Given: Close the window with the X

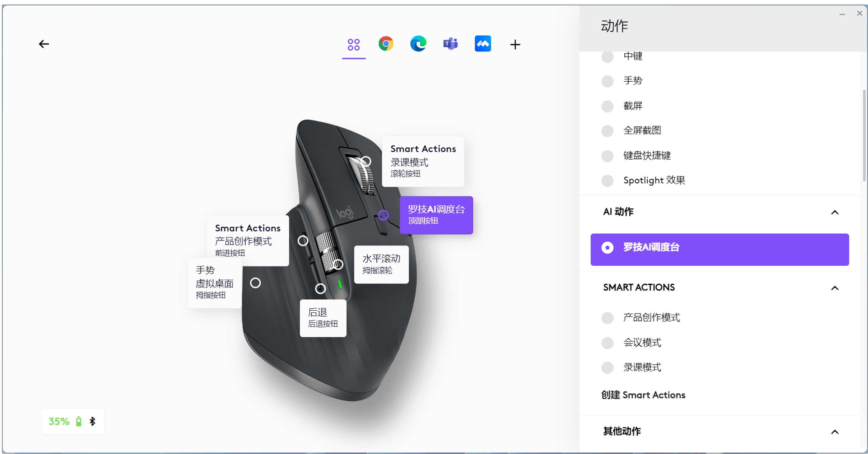Looking at the screenshot, I should click(x=859, y=14).
